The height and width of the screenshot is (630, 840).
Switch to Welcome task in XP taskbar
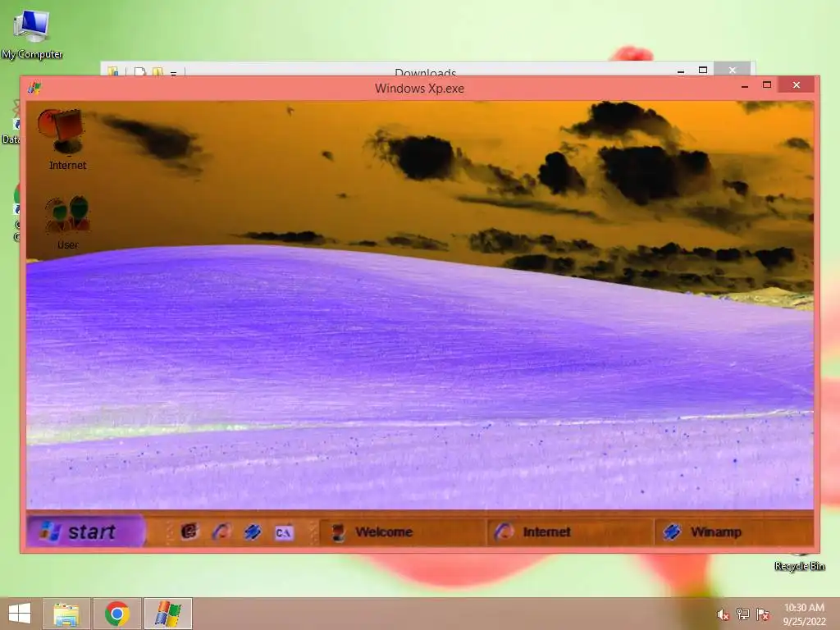click(402, 532)
